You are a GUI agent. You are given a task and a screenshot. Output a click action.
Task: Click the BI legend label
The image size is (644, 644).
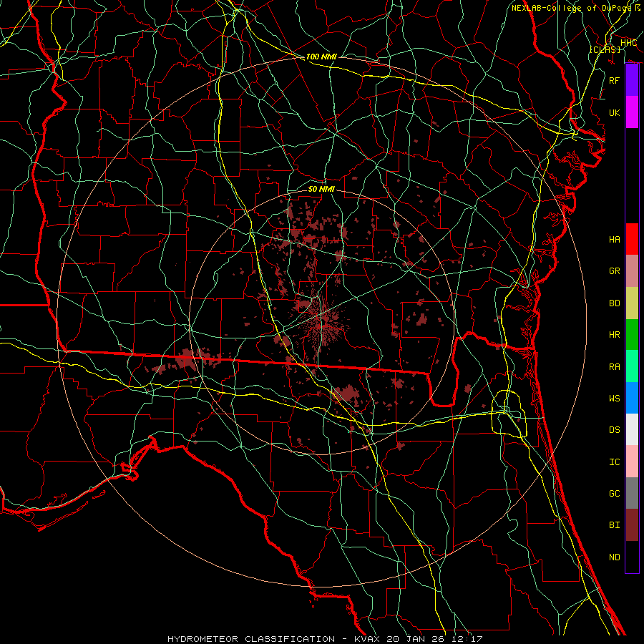pyautogui.click(x=614, y=525)
